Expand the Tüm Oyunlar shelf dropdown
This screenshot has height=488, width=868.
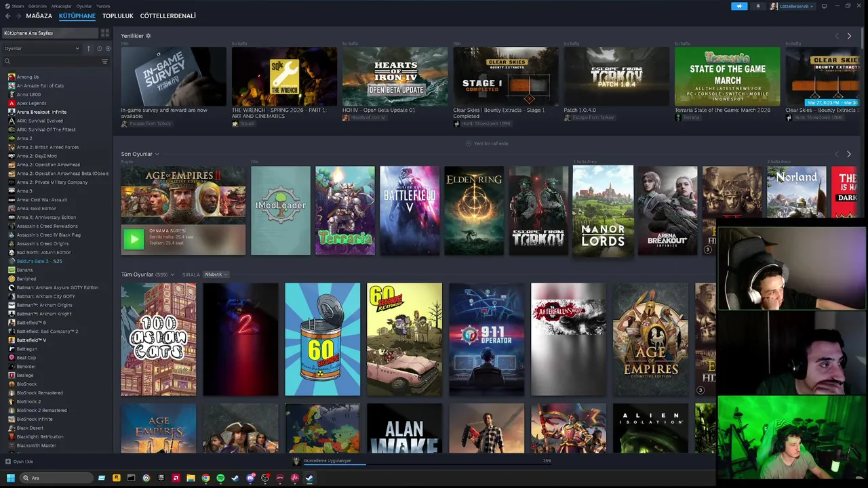pyautogui.click(x=172, y=274)
